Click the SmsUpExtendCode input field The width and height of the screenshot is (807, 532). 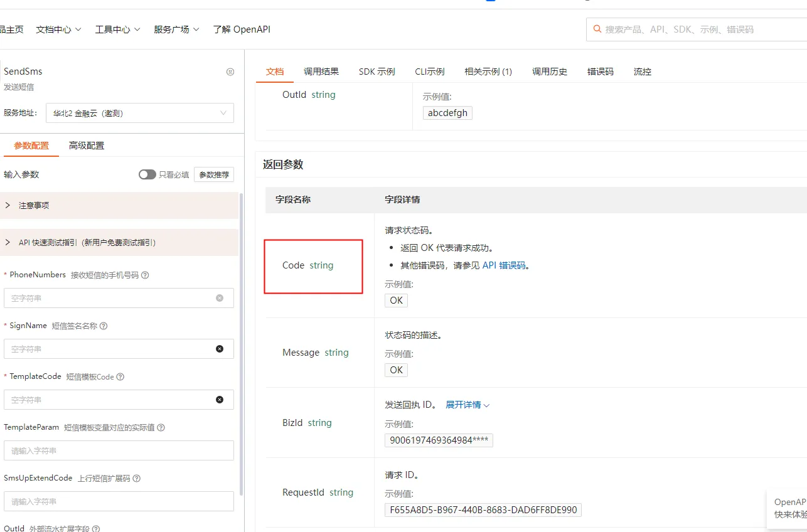tap(119, 501)
